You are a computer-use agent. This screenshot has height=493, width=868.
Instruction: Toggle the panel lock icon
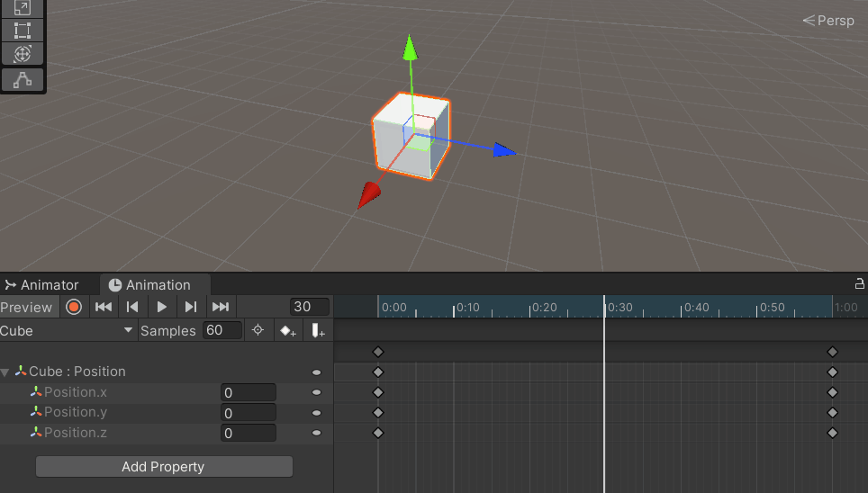pyautogui.click(x=859, y=284)
